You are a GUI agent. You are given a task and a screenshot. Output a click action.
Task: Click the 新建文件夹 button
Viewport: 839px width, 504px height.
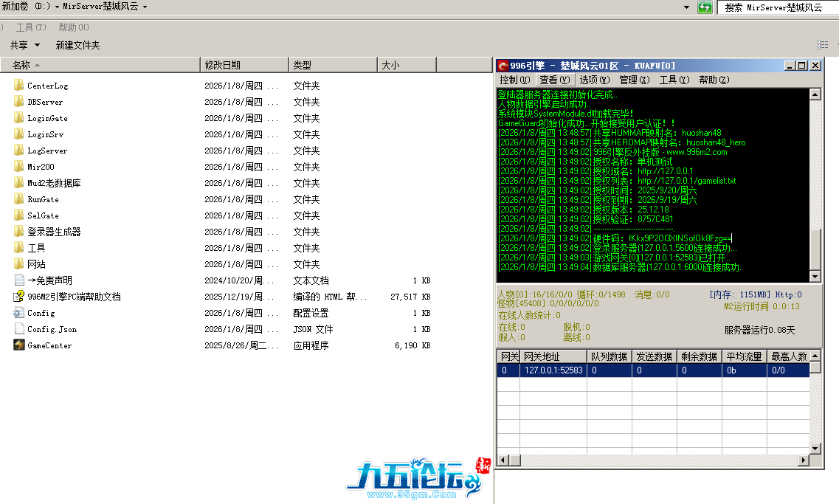click(x=77, y=45)
